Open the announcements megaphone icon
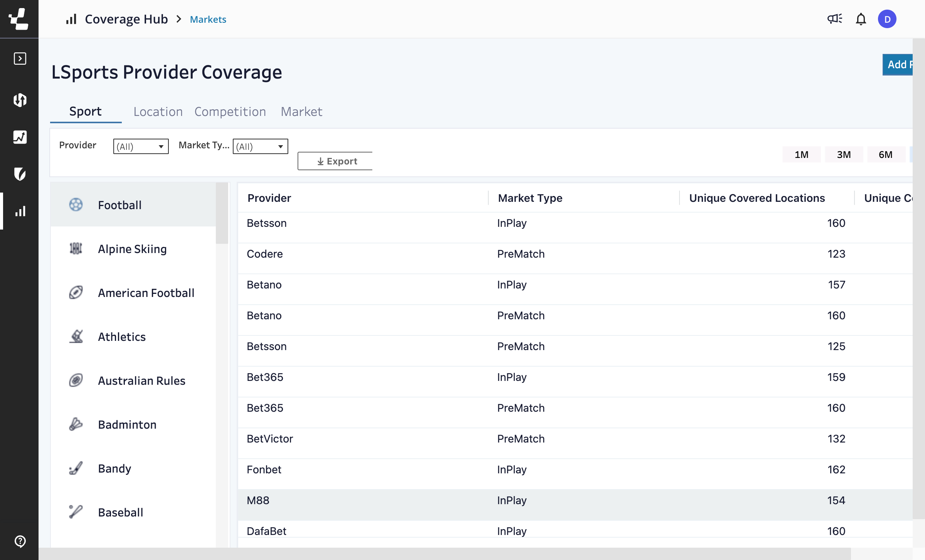This screenshot has height=560, width=925. 835,19
